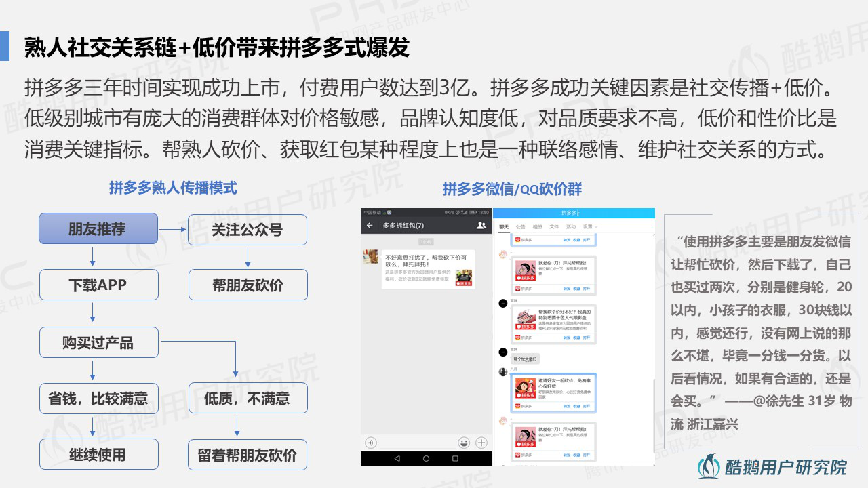Viewport: 868px width, 488px height.
Task: Switch to the 相册 tab in the QQ group
Action: pos(537,226)
